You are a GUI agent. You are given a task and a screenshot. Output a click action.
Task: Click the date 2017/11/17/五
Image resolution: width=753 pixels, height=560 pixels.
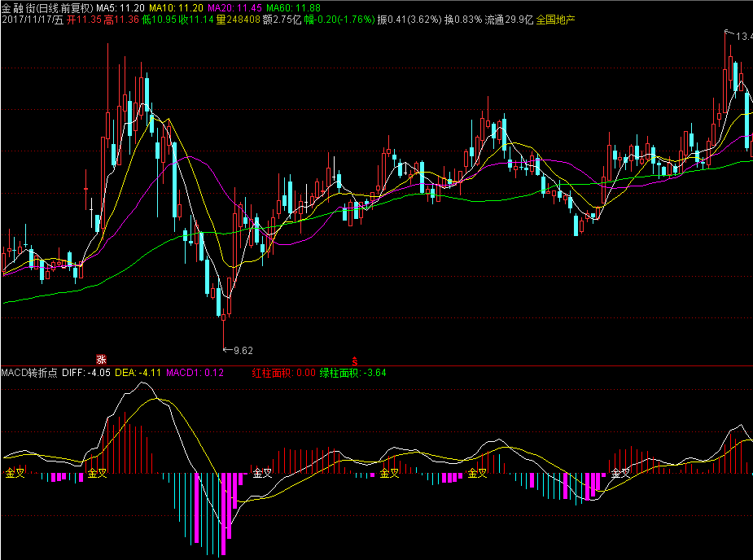(33, 20)
